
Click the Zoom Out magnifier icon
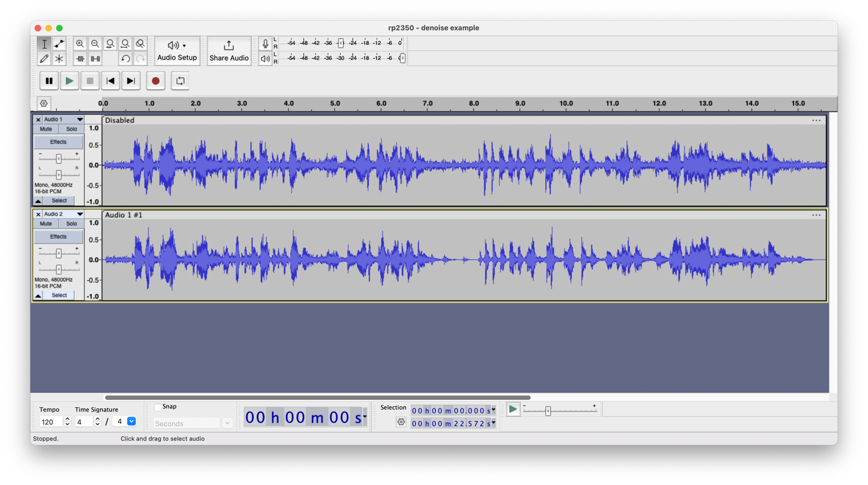pos(95,44)
